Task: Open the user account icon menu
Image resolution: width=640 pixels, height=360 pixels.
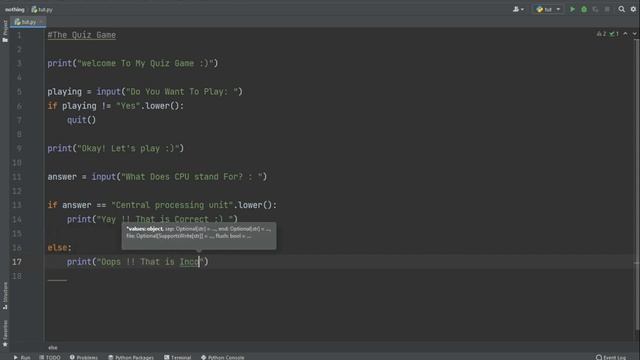Action: 518,9
